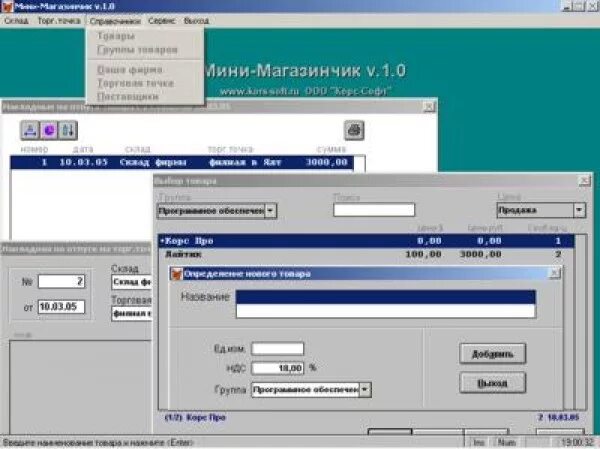Click the Ins indicator in status bar
The width and height of the screenshot is (600, 449).
coord(479,442)
